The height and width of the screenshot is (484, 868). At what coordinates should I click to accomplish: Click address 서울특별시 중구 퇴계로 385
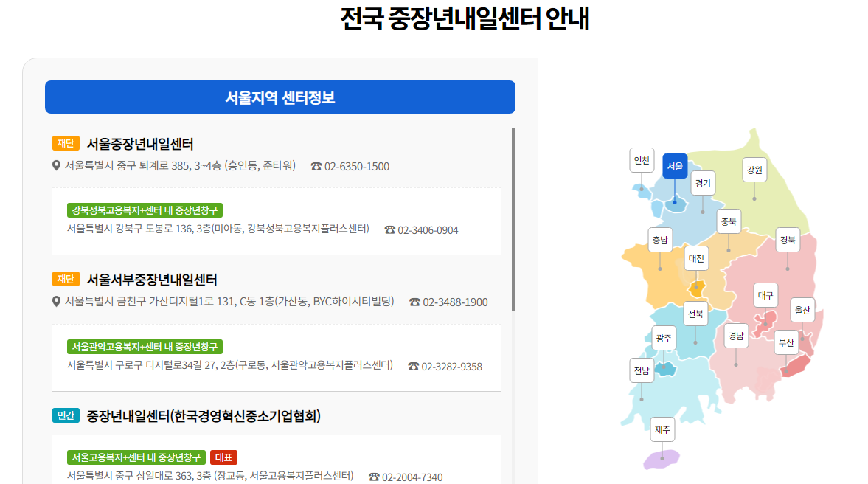click(x=180, y=165)
